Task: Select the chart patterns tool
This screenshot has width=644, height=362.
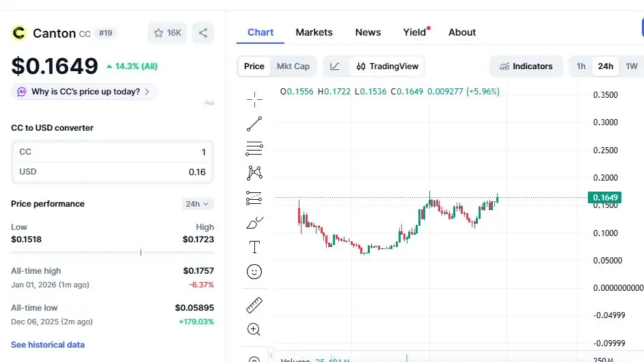Action: click(254, 173)
